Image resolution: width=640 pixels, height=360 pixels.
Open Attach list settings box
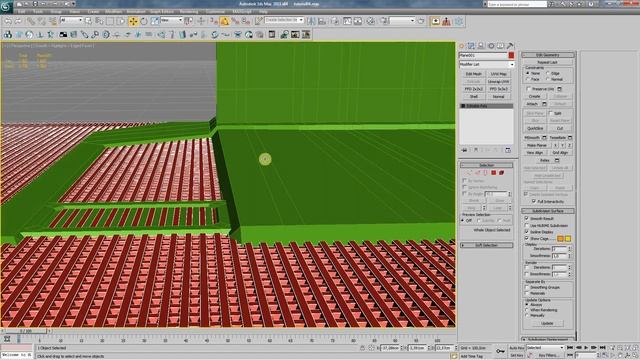tap(544, 104)
